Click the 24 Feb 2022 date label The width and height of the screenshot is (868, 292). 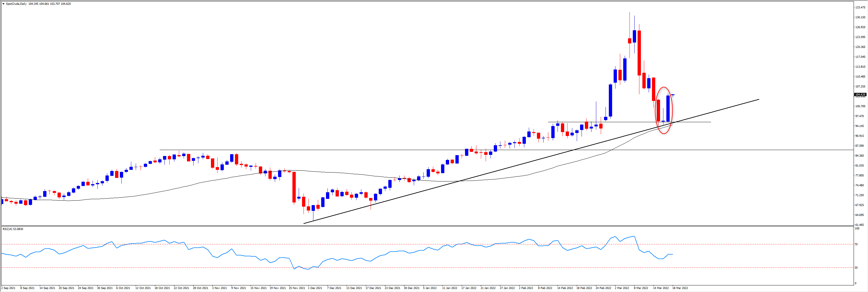coord(603,288)
